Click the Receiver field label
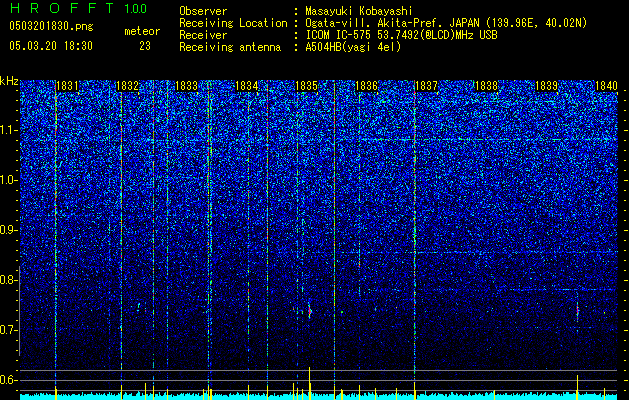The width and height of the screenshot is (629, 400). (203, 35)
